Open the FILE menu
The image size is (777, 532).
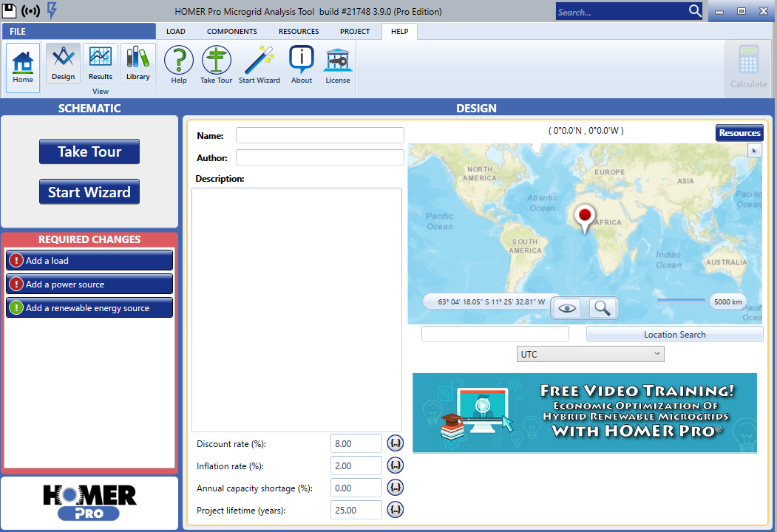point(79,31)
